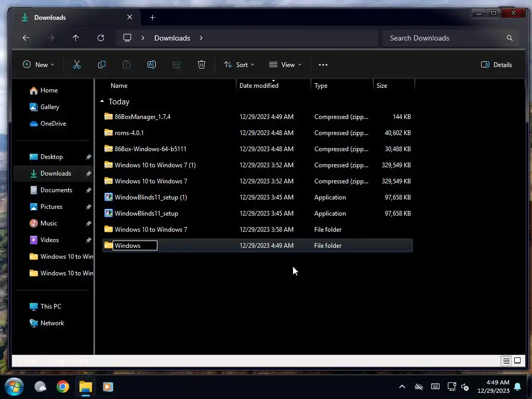
Task: Open media player taskbar icon
Action: [x=108, y=387]
